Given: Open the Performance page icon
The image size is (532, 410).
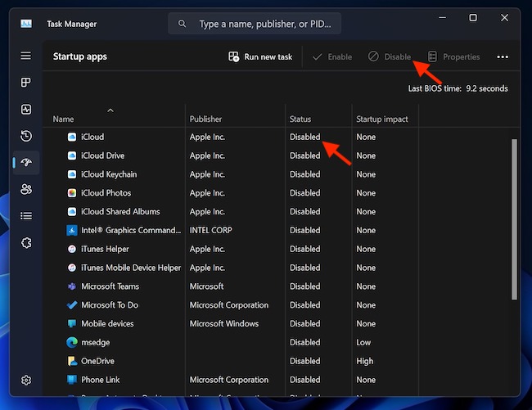Looking at the screenshot, I should (26, 110).
